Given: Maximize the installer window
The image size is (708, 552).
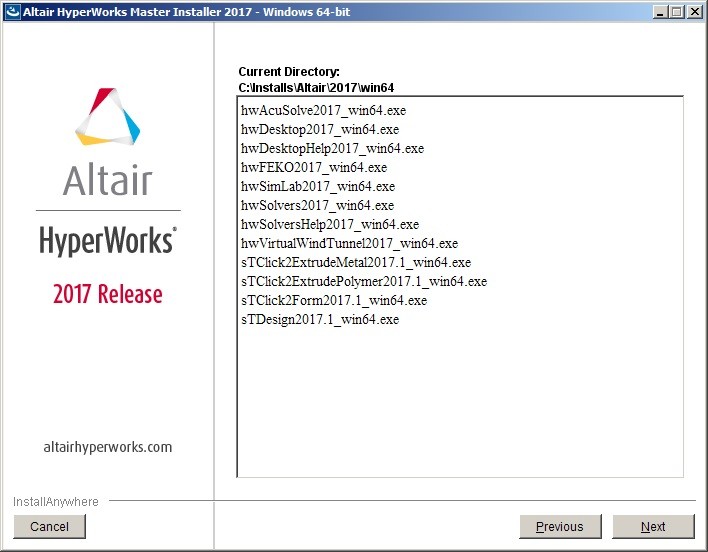Looking at the screenshot, I should coord(676,12).
